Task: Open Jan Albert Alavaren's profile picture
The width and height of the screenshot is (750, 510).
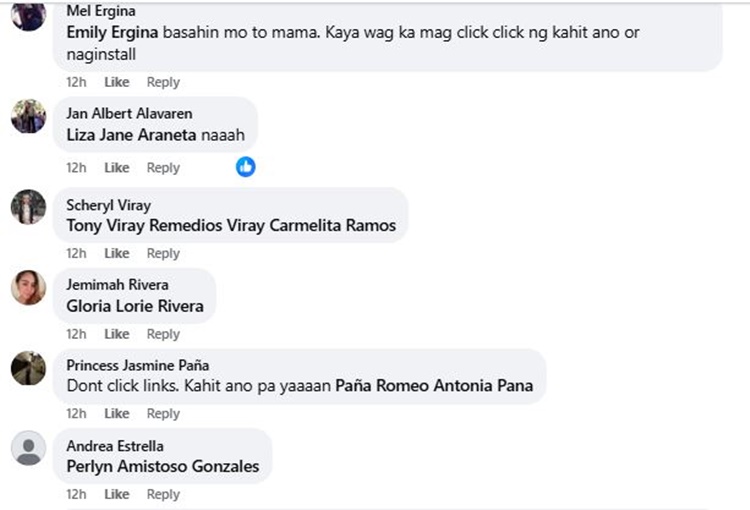Action: pyautogui.click(x=29, y=116)
